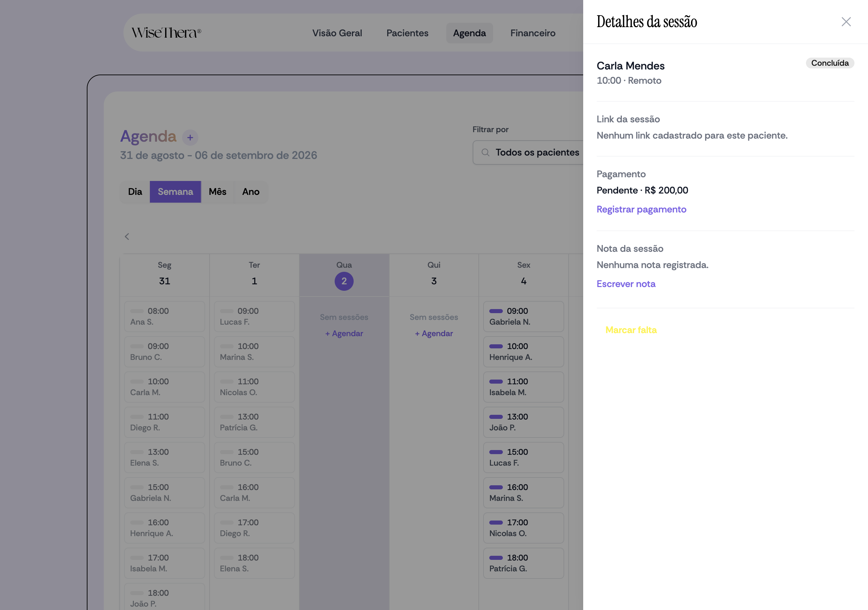Image resolution: width=868 pixels, height=610 pixels.
Task: Open Todos os pacientes filter field
Action: point(528,152)
